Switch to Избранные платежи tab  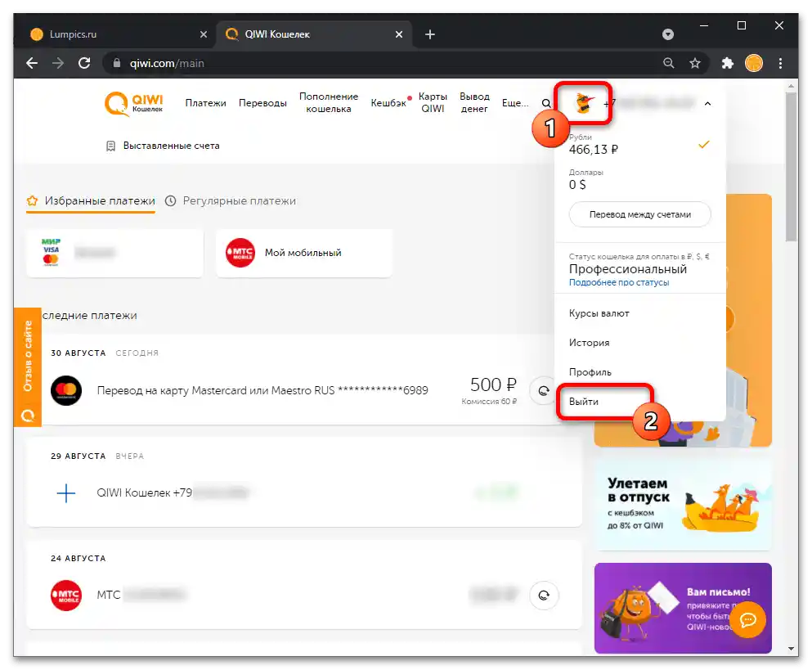click(91, 200)
